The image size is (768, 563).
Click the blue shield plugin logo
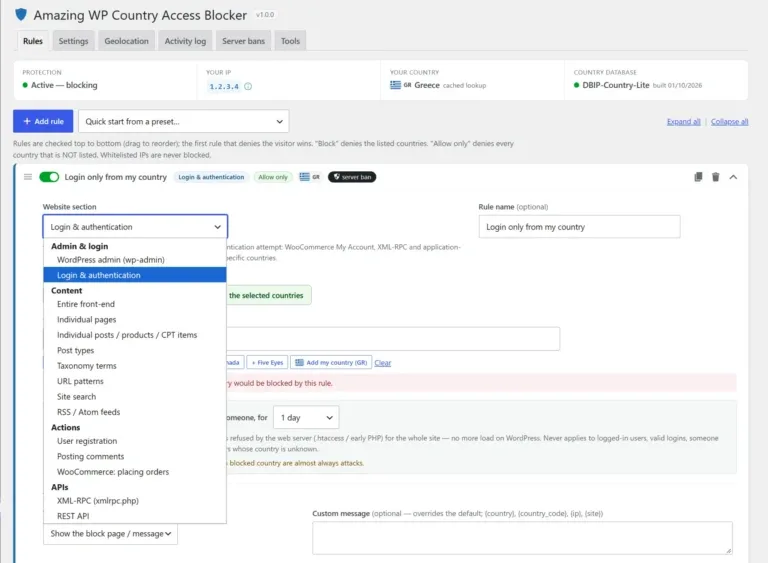pos(21,15)
